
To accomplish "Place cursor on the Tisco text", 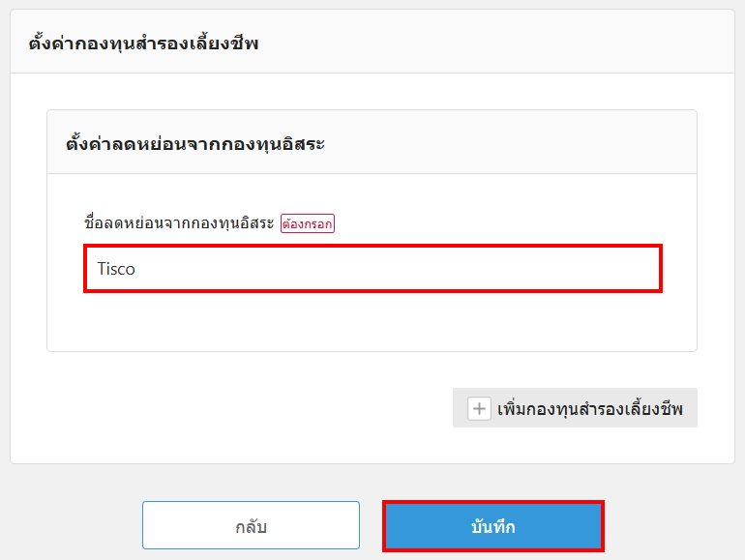I will pos(116,269).
